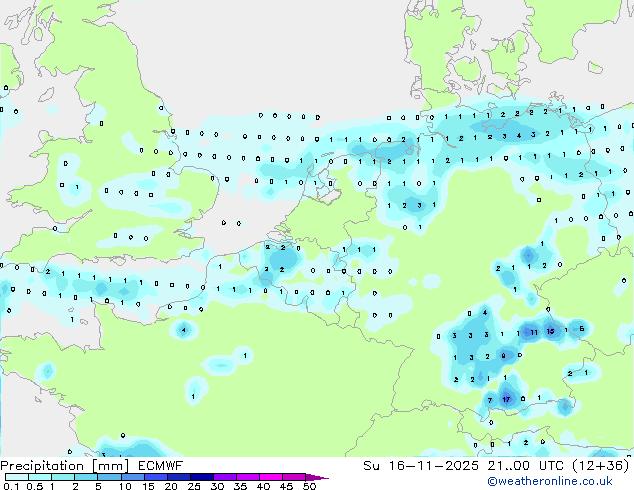This screenshot has width=634, height=490.
Task: Click the 5–10 mm legend swatch
Action: 109,477
